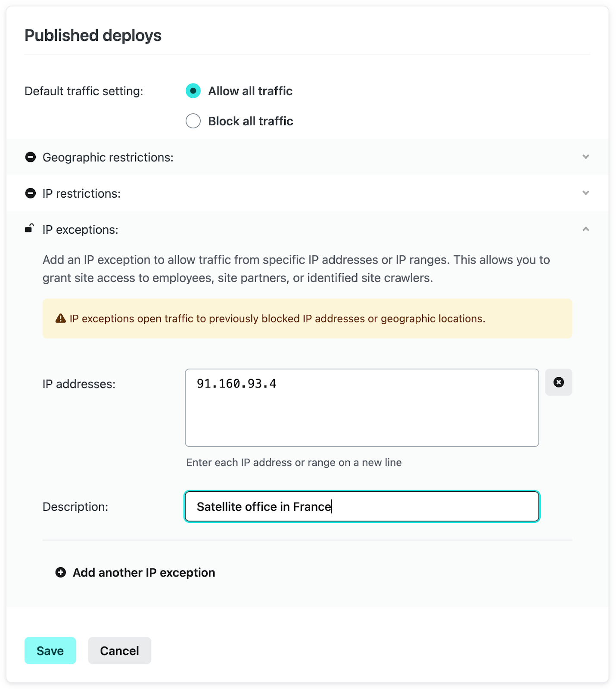616x689 pixels.
Task: Click Add another IP exception
Action: (143, 572)
